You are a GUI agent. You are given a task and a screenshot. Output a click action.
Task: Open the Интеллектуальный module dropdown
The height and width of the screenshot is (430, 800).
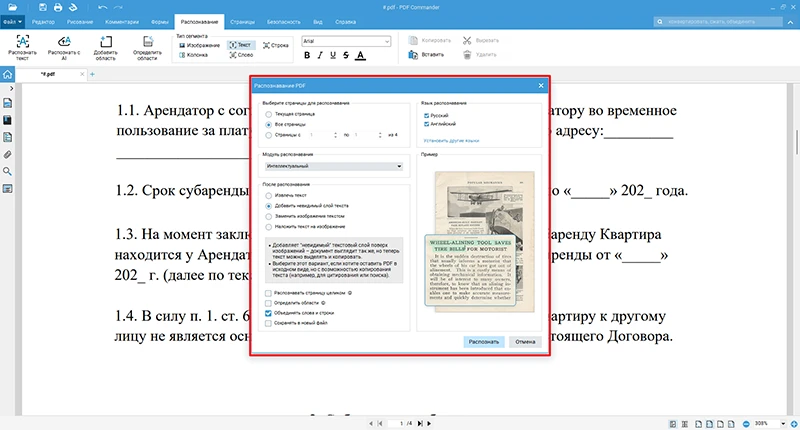pyautogui.click(x=334, y=166)
